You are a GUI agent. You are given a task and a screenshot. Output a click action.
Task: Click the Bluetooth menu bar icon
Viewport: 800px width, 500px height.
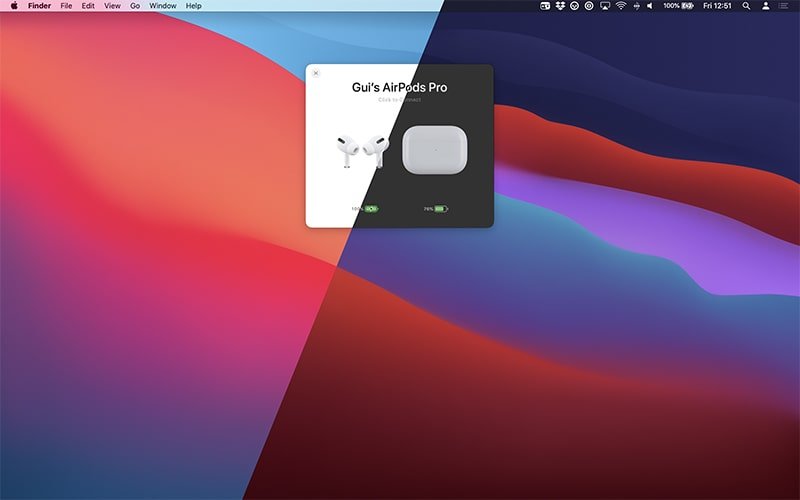635,6
